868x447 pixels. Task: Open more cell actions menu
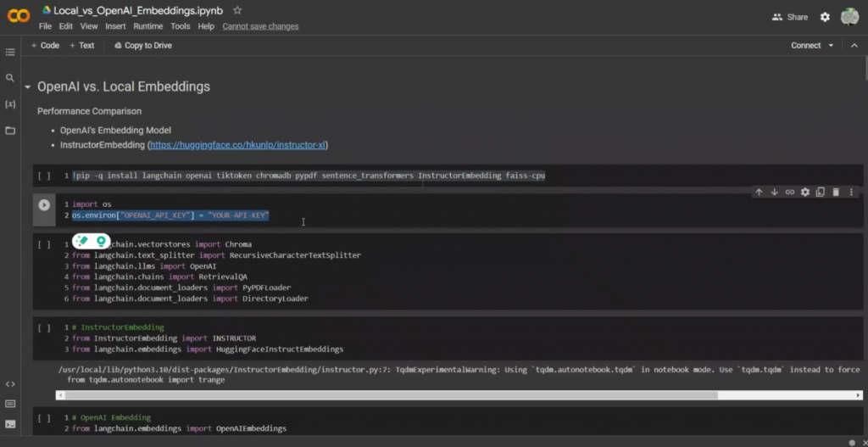[x=851, y=193]
